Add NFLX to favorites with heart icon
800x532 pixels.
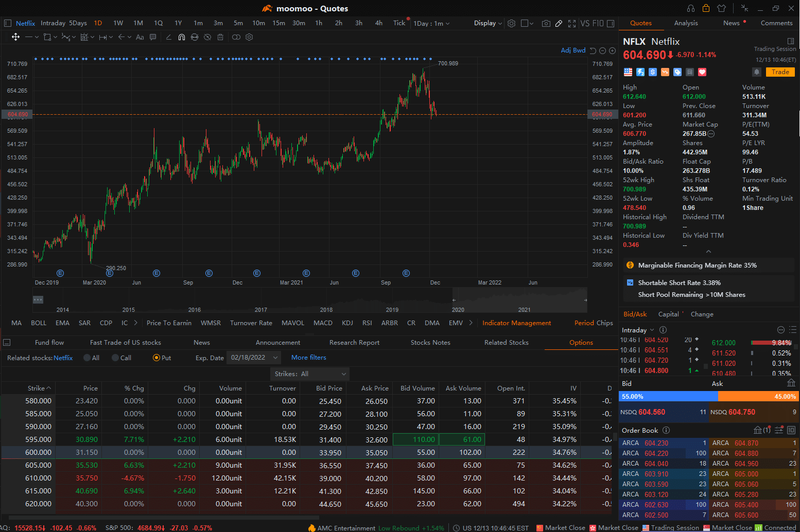pos(702,72)
